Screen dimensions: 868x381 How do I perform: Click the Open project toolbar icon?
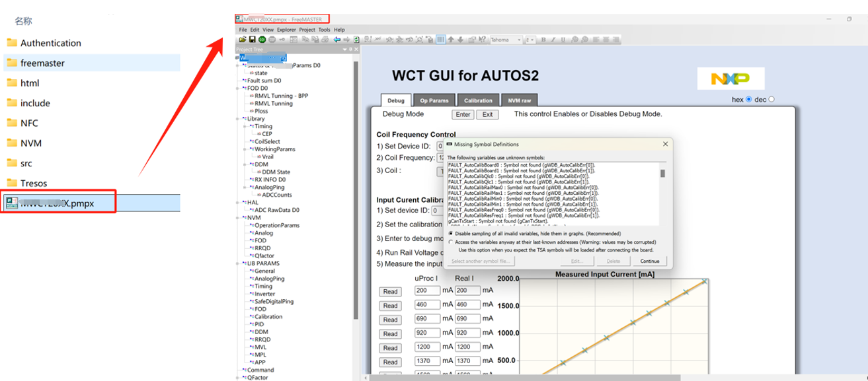243,40
